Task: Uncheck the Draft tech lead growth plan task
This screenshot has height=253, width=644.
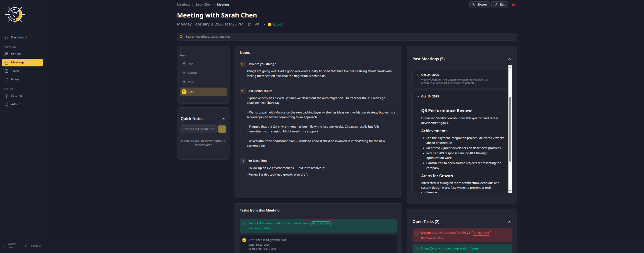Action: tap(244, 240)
